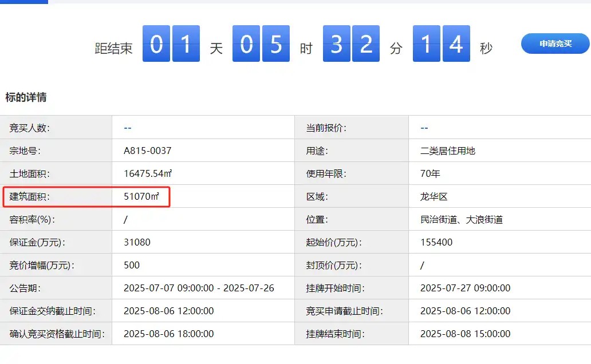Click the 70年 usage term value
This screenshot has height=364, width=591.
pyautogui.click(x=430, y=173)
